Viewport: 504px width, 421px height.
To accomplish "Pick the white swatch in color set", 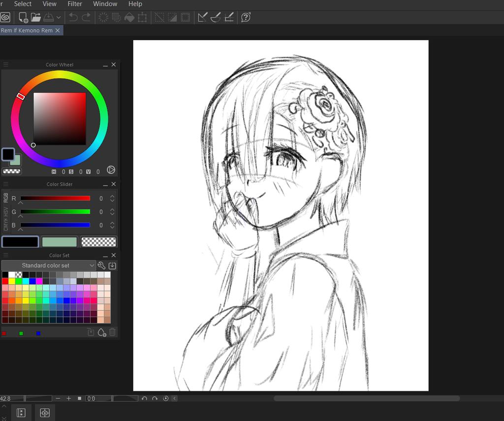I will [x=12, y=275].
